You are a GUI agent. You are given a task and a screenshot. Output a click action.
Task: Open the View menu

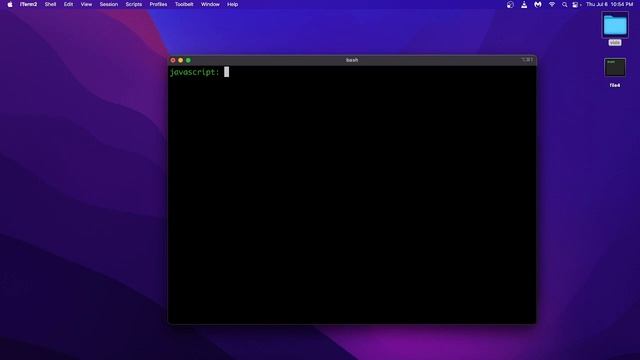pyautogui.click(x=86, y=4)
